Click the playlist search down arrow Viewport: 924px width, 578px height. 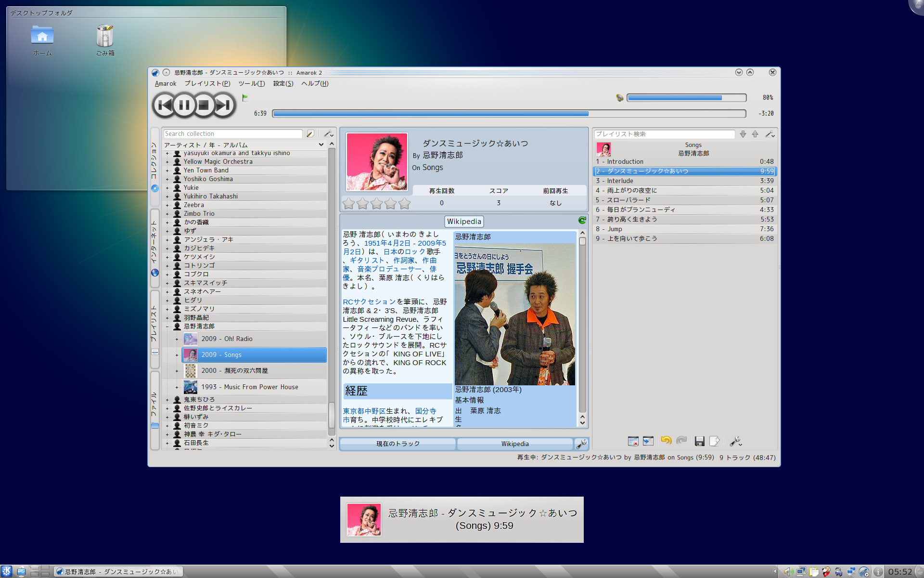tap(743, 134)
